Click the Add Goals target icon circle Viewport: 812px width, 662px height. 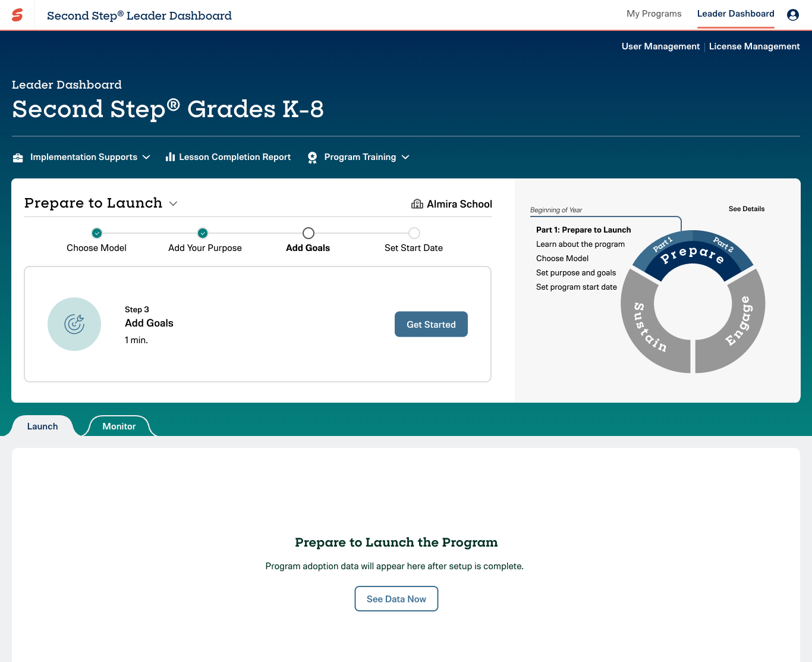74,324
